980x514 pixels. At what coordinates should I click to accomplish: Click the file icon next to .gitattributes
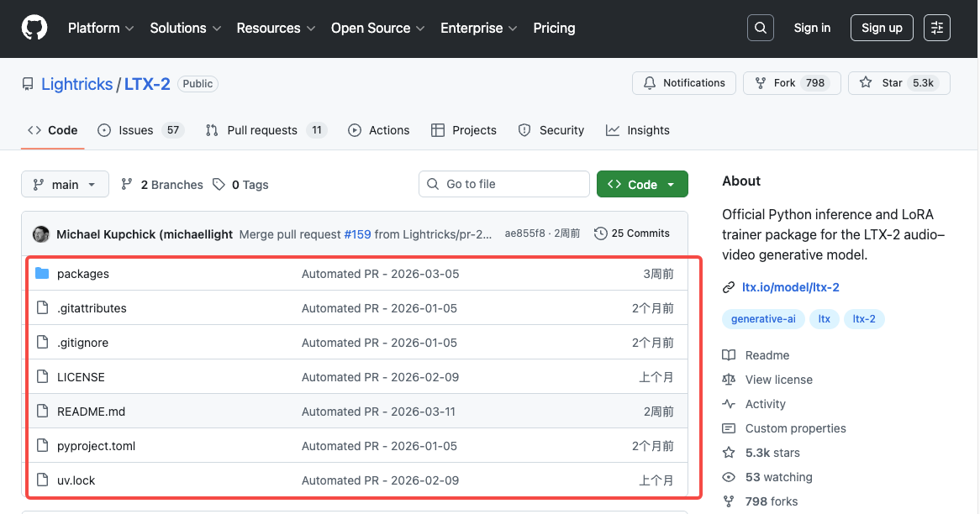[x=43, y=308]
